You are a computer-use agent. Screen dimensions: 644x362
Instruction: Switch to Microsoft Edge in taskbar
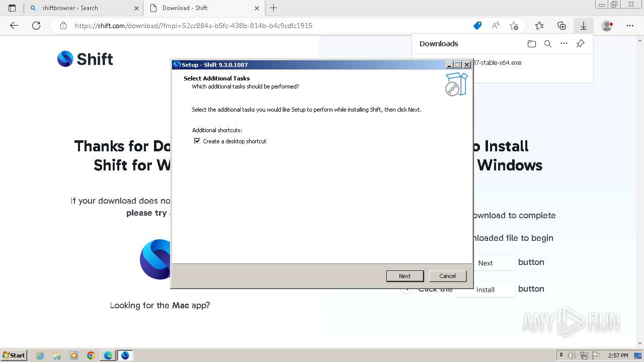tap(108, 355)
